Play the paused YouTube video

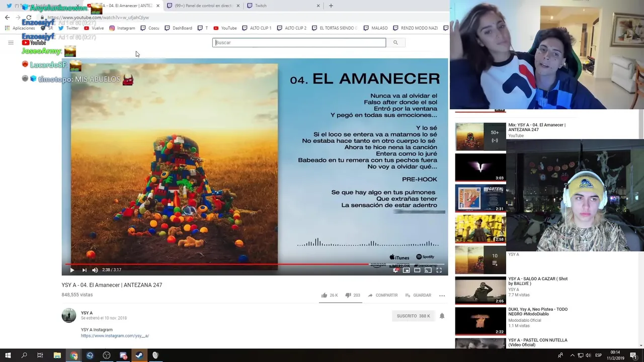72,270
